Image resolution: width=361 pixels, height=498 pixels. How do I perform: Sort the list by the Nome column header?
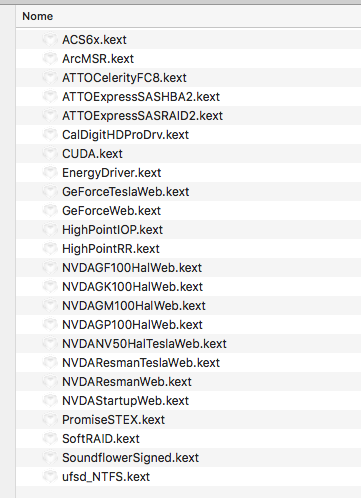tap(38, 16)
